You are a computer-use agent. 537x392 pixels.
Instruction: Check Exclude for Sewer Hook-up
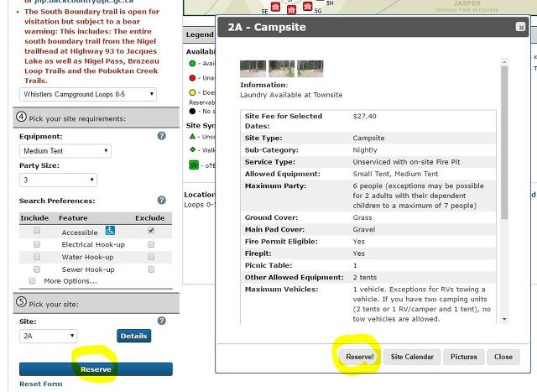[x=151, y=269]
